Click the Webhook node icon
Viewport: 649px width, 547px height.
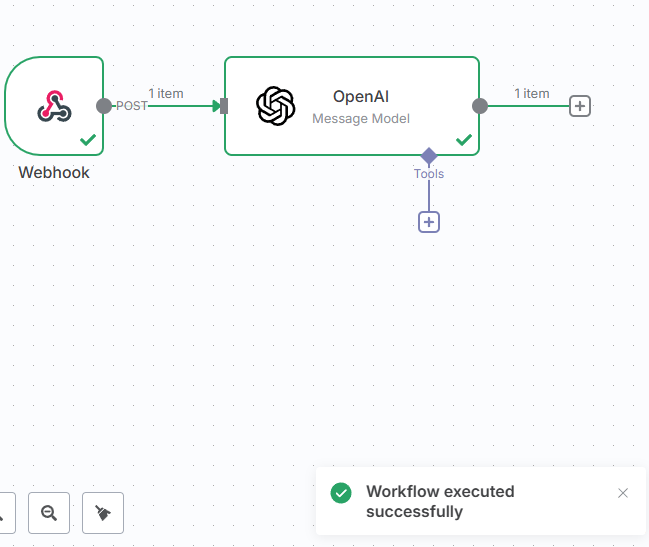(54, 105)
